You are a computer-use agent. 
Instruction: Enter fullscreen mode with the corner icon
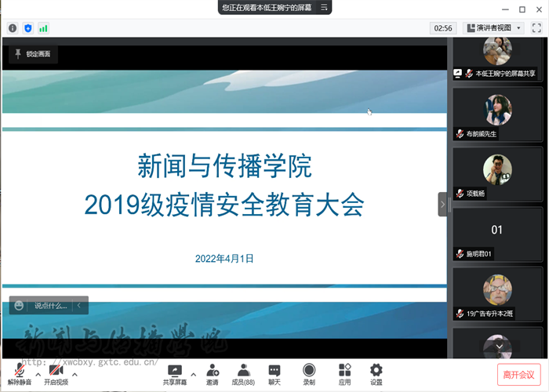coord(536,27)
